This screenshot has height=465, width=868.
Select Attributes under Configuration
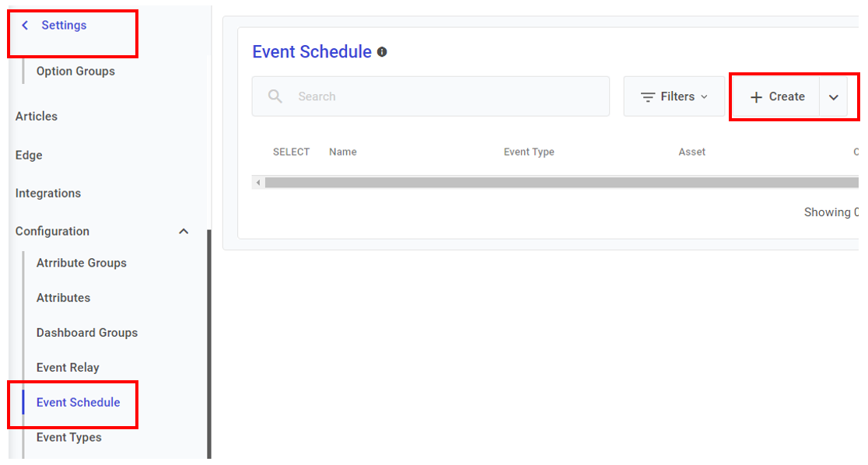pos(63,298)
